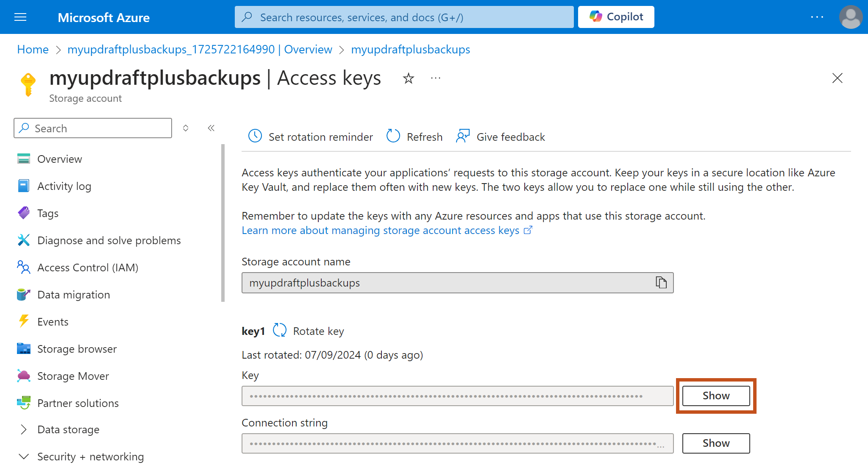Open Learn more about managing keys link
Viewport: 868px width, 468px height.
[x=381, y=230]
